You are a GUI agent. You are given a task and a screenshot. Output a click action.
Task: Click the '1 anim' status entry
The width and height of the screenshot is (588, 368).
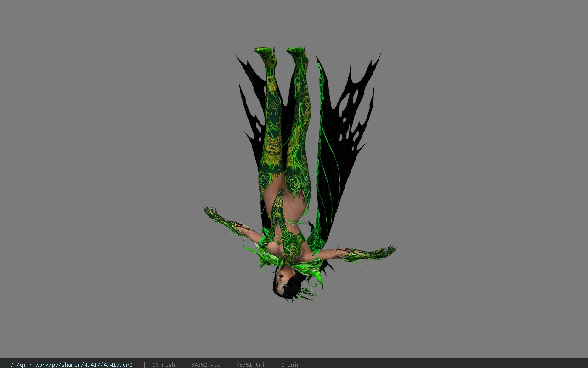pos(291,365)
